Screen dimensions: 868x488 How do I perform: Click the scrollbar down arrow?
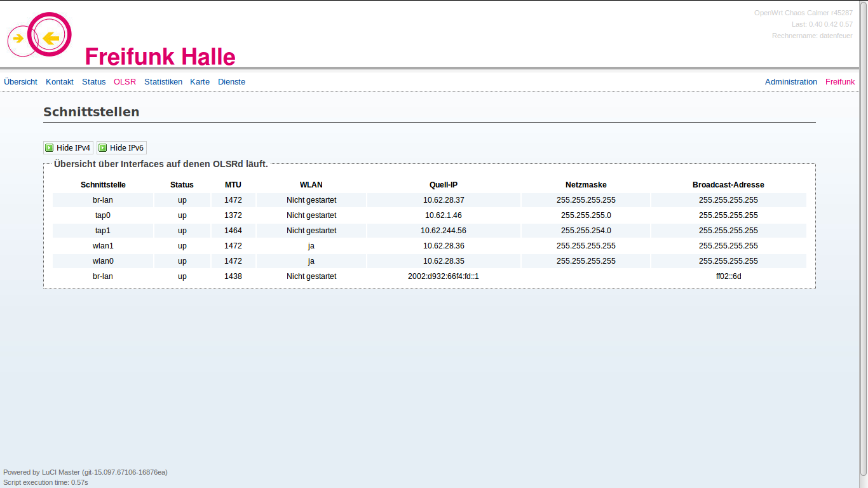(x=863, y=483)
